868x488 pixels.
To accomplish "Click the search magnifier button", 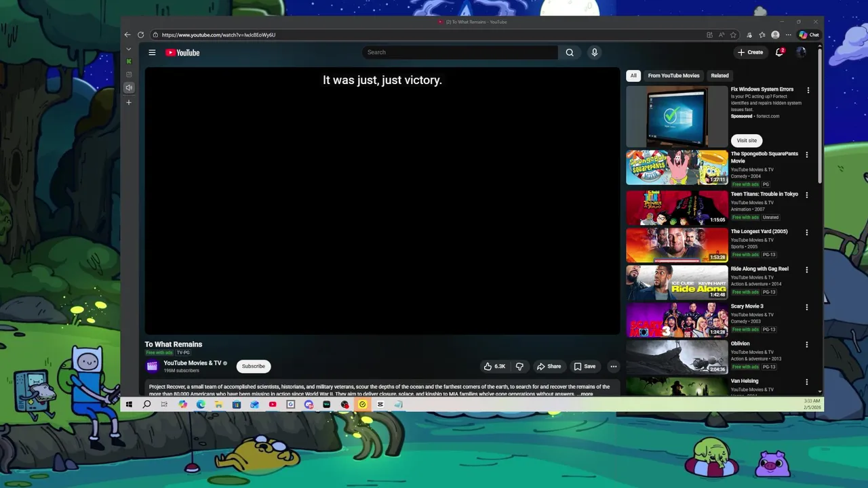I will pos(570,52).
